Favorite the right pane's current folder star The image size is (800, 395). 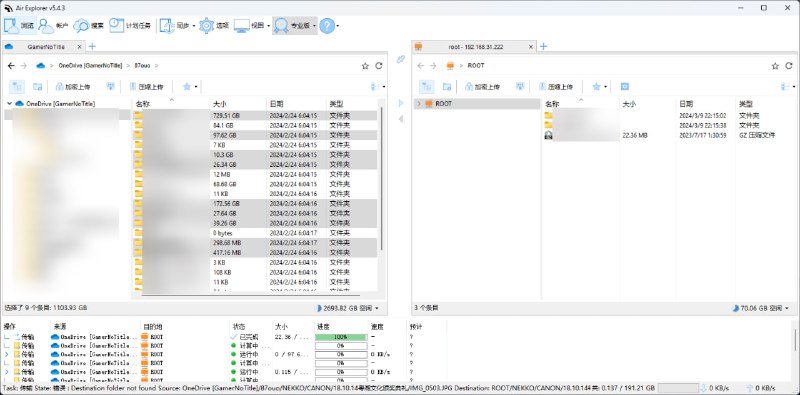(x=776, y=66)
